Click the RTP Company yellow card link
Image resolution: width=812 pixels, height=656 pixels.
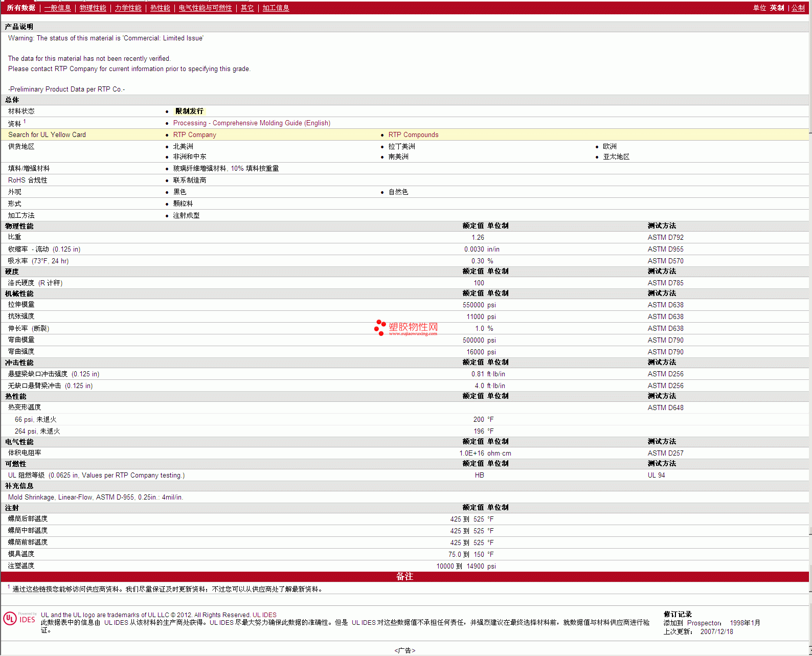coord(194,135)
